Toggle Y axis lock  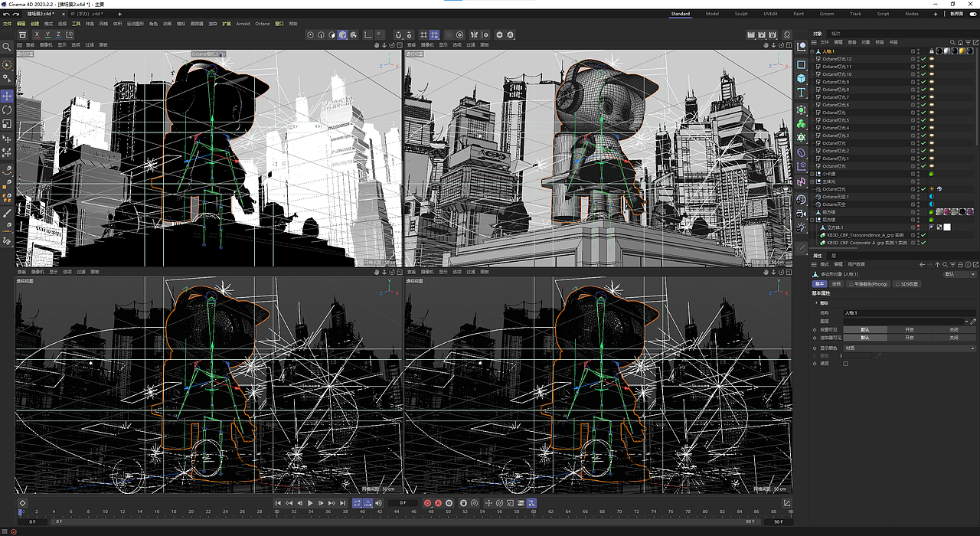[x=47, y=34]
